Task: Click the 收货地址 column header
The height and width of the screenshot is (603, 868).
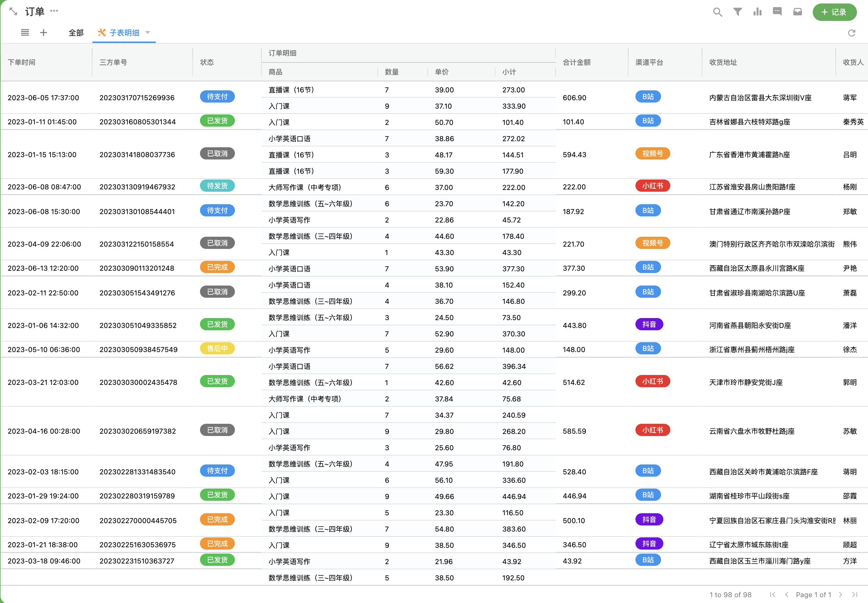Action: click(723, 62)
